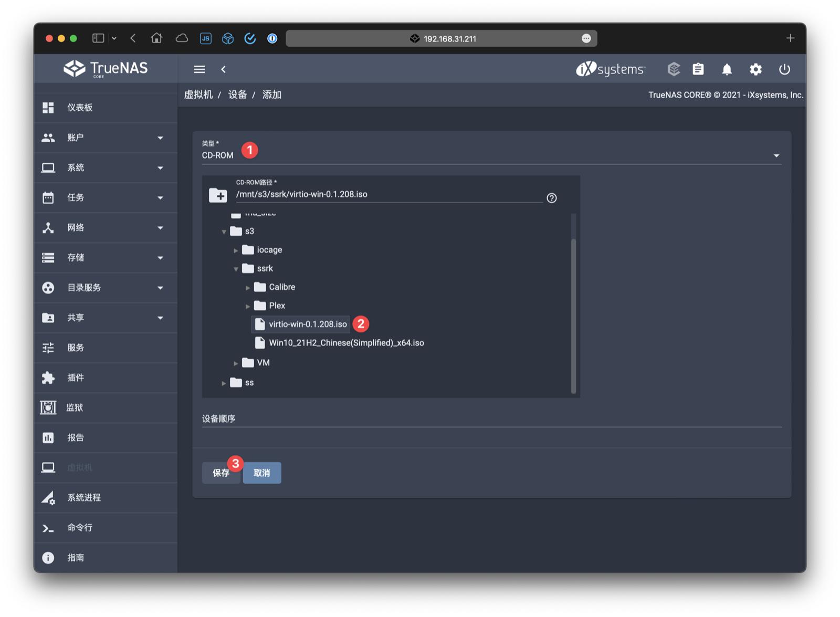This screenshot has width=840, height=617.
Task: Expand the iocage folder
Action: tap(236, 250)
